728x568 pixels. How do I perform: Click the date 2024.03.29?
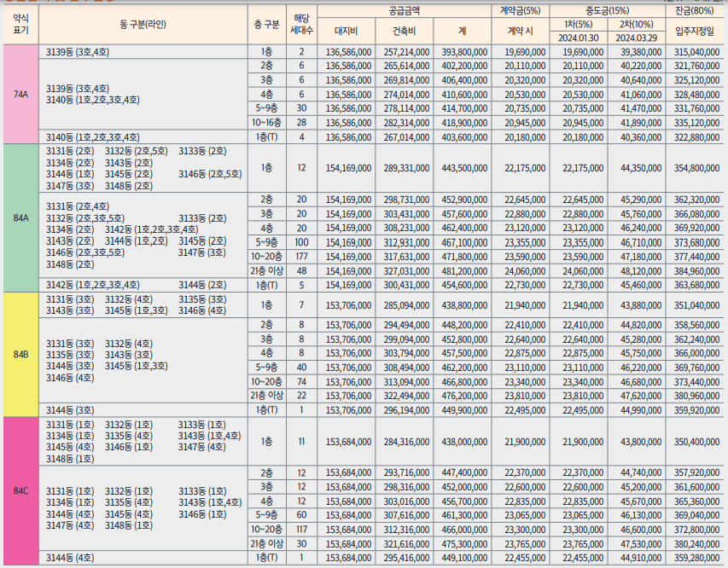pos(636,38)
